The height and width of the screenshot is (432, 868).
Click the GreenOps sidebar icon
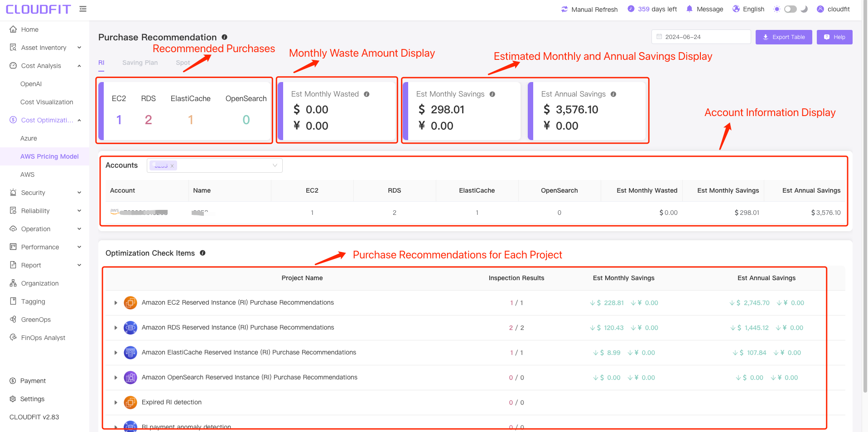[x=13, y=319]
